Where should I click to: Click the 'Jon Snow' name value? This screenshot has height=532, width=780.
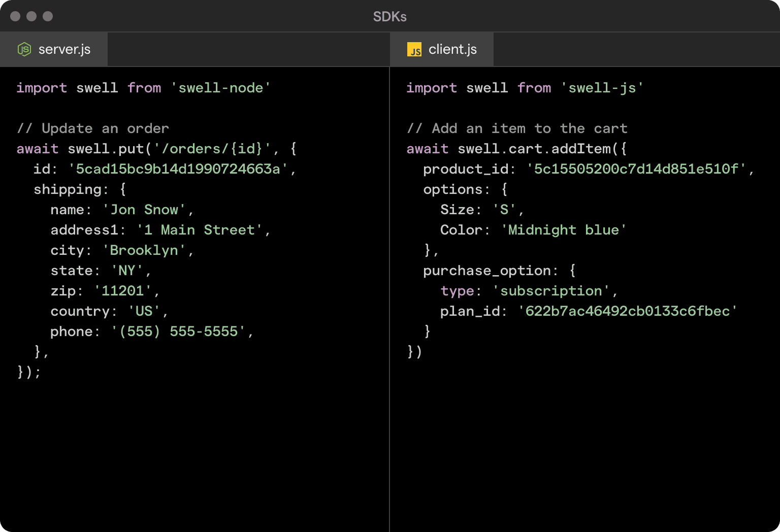click(144, 210)
